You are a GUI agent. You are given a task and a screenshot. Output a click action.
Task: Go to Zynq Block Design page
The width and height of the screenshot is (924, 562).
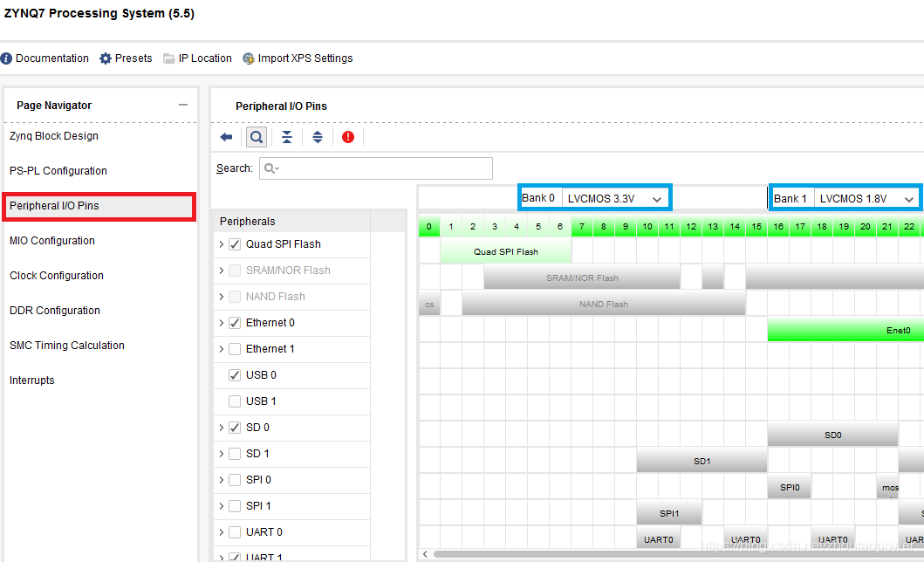53,136
